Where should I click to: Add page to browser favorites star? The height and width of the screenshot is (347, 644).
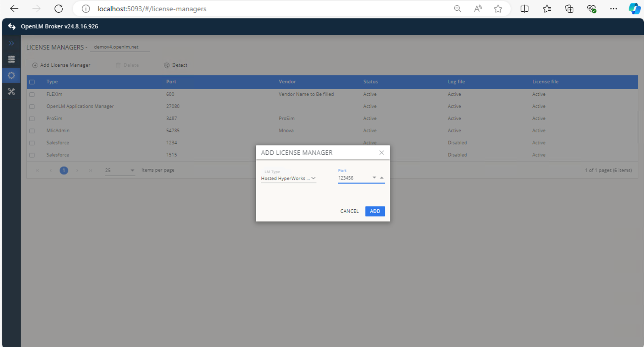pos(498,9)
